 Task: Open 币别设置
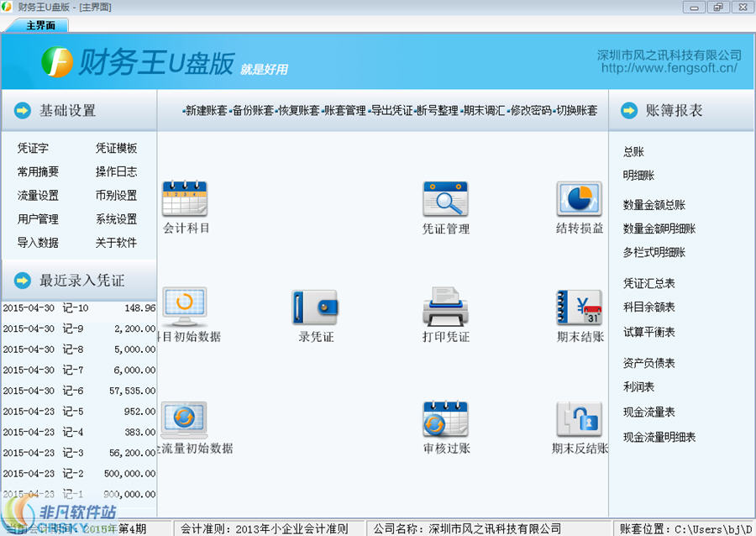point(116,195)
